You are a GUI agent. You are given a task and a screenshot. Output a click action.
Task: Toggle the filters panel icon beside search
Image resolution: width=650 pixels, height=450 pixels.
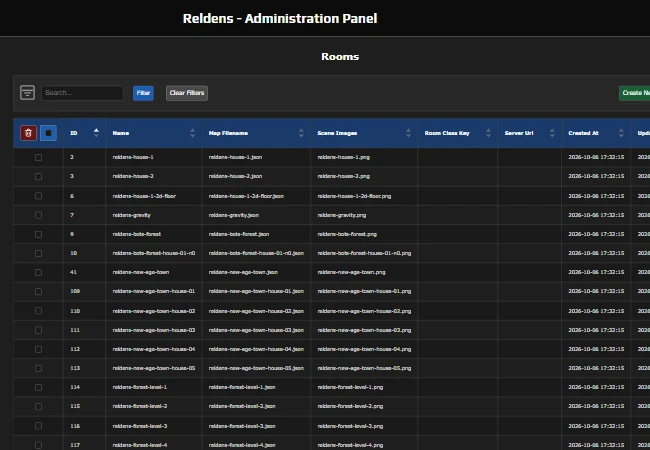pos(27,92)
